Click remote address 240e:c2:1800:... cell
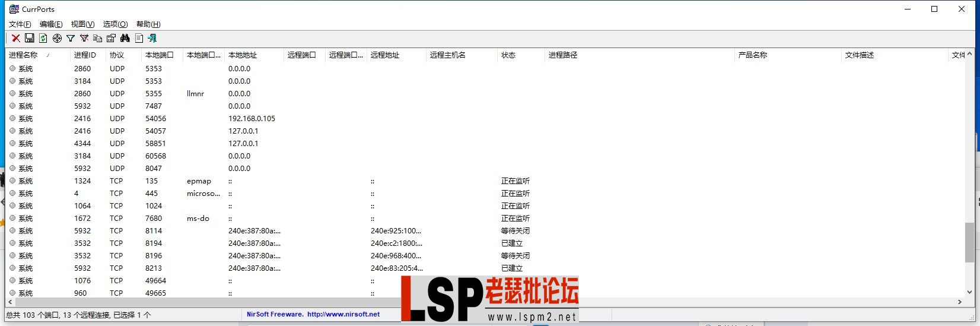 click(396, 243)
